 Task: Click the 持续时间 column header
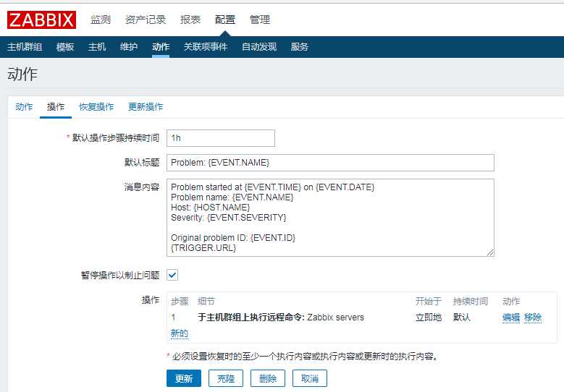[x=470, y=301]
